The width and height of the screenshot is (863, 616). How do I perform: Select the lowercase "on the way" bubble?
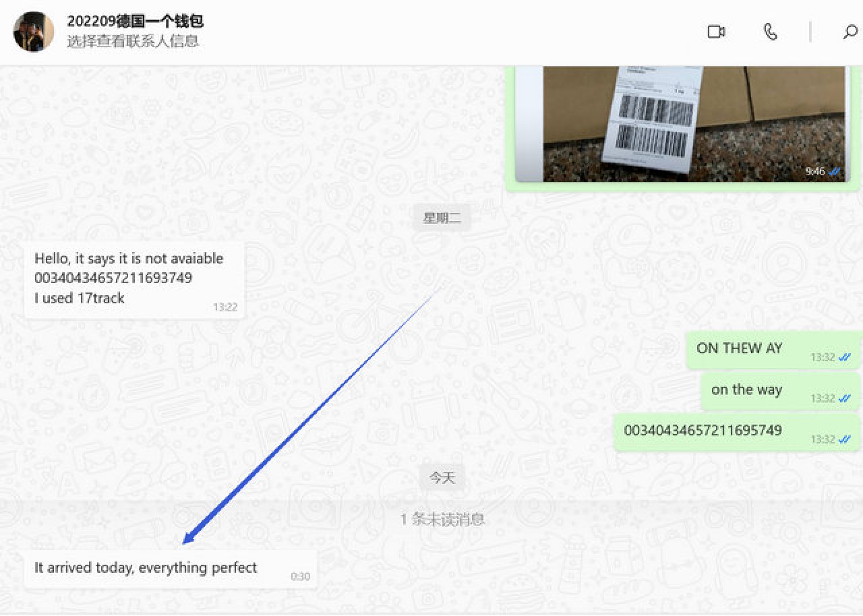point(781,391)
